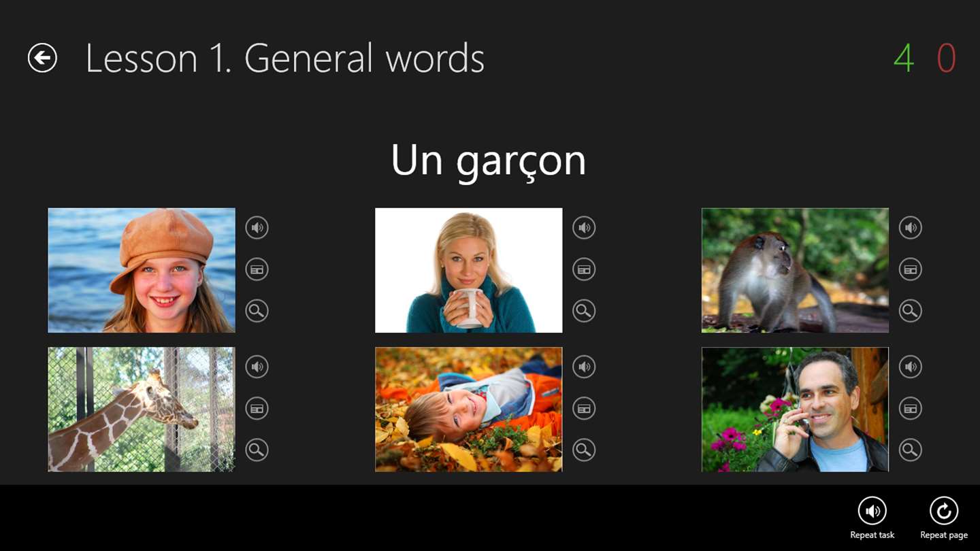
Task: Show flashcard for the woman with mug
Action: pos(584,269)
